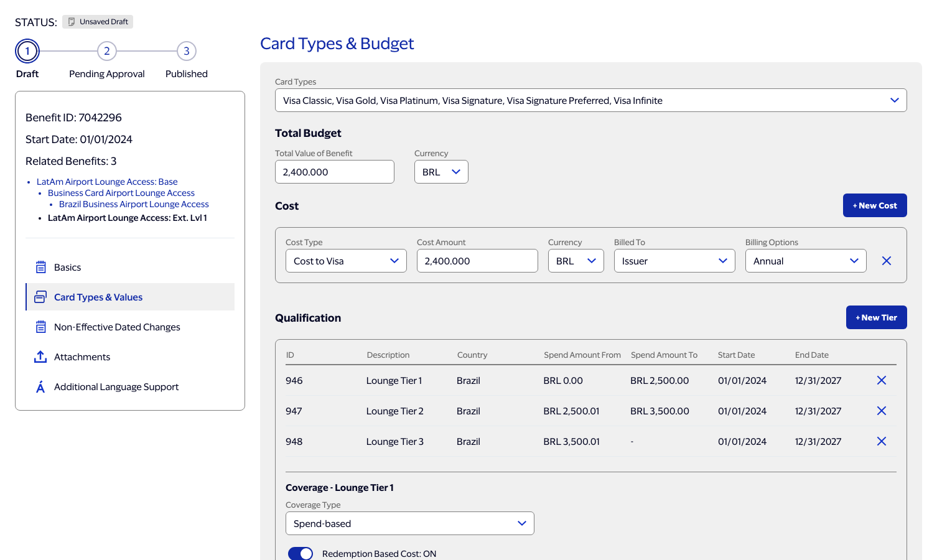937x560 pixels.
Task: Click the ID 946 cell
Action: tap(294, 381)
